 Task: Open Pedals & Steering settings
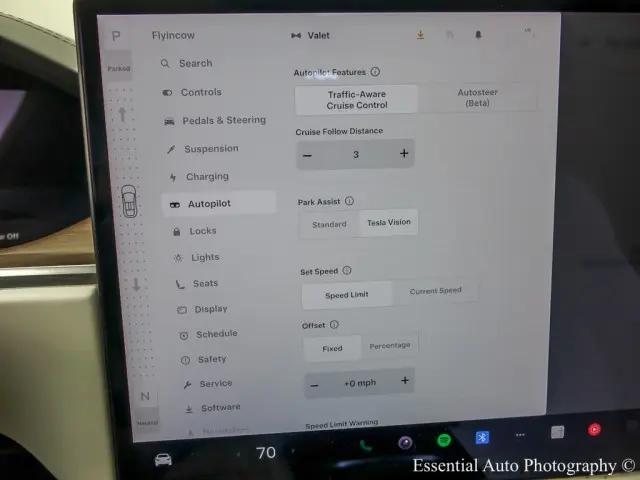(x=215, y=120)
